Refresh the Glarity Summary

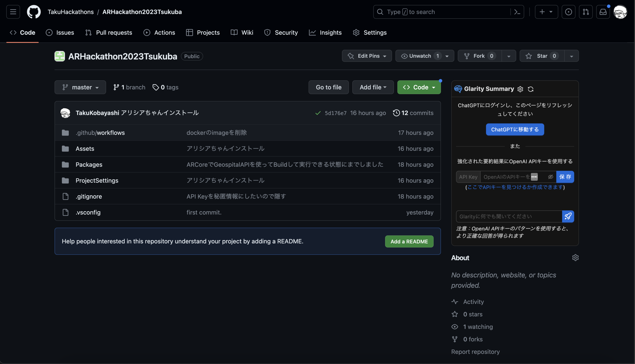[x=531, y=89]
